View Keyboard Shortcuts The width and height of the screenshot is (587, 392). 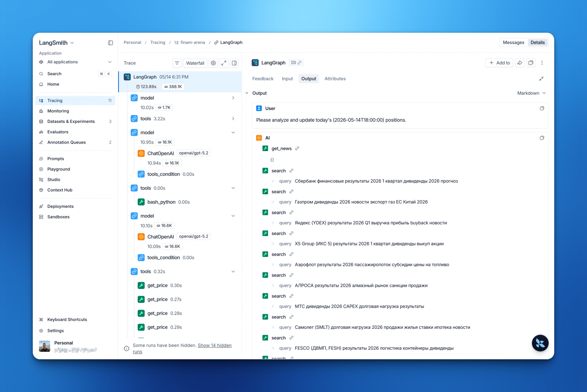pos(75,319)
